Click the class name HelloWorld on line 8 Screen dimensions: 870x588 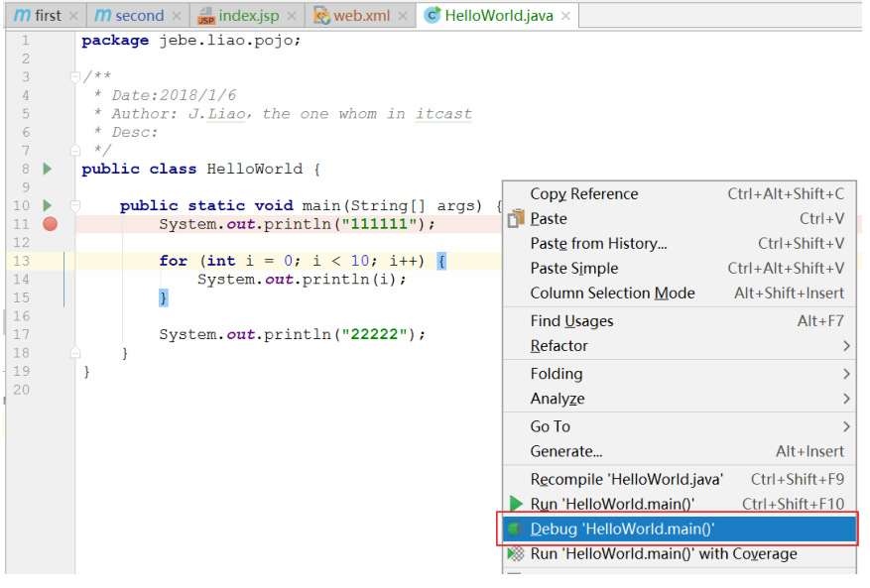coord(255,169)
